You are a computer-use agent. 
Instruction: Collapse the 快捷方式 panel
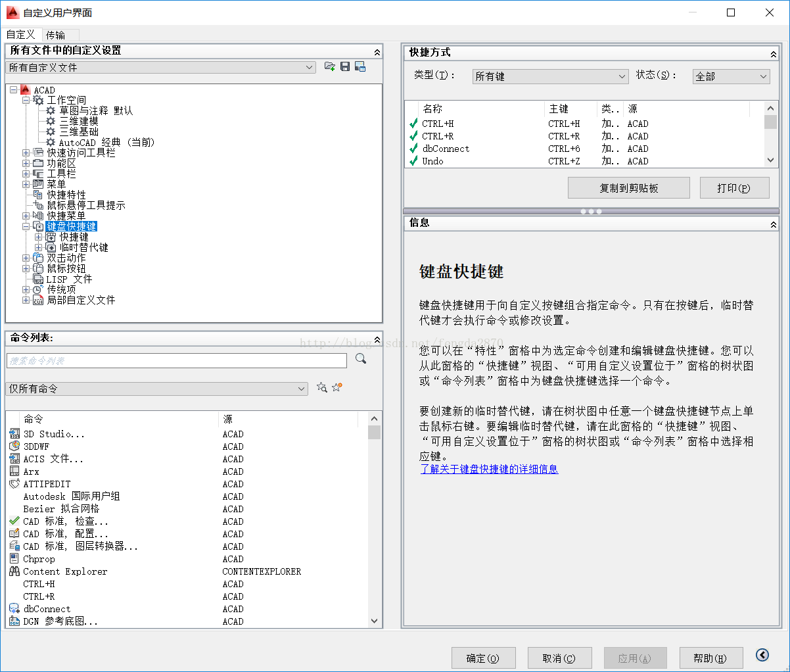[774, 54]
